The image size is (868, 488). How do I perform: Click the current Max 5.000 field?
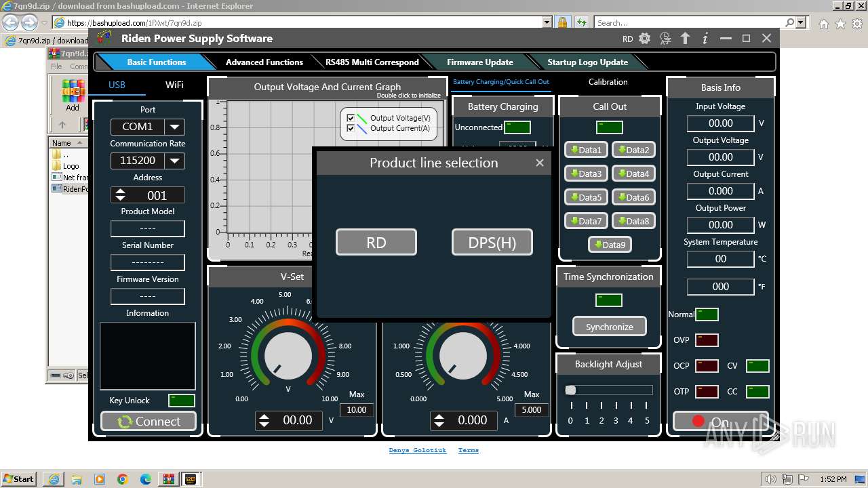532,410
